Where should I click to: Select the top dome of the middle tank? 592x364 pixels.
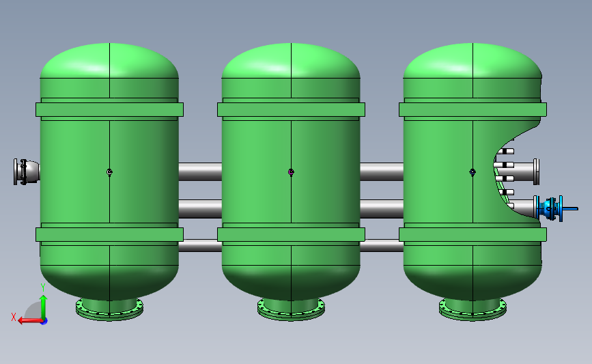click(x=291, y=60)
